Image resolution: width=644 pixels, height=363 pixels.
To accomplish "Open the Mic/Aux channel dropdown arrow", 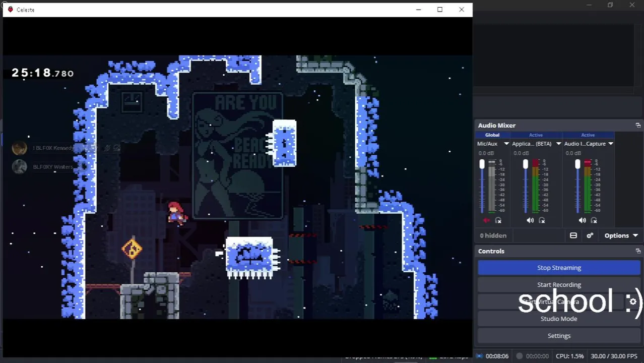I will point(506,144).
